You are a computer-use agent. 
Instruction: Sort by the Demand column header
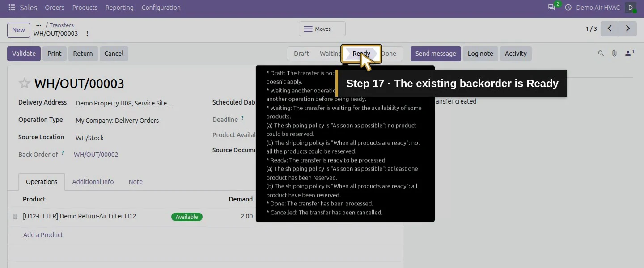(x=241, y=199)
